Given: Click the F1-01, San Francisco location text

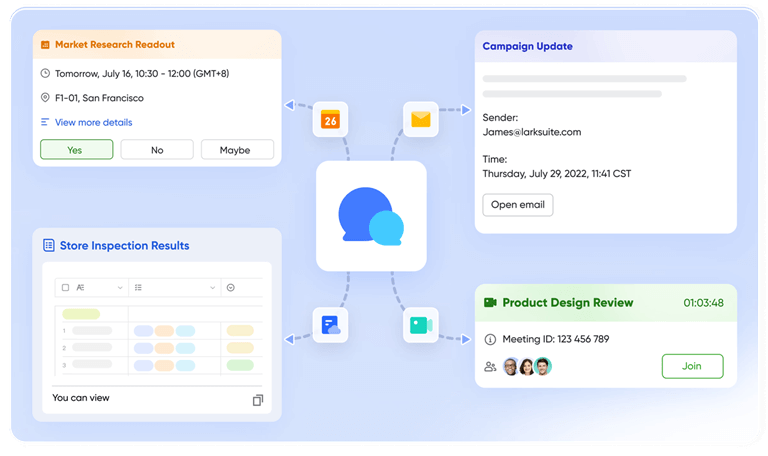Looking at the screenshot, I should pos(99,98).
